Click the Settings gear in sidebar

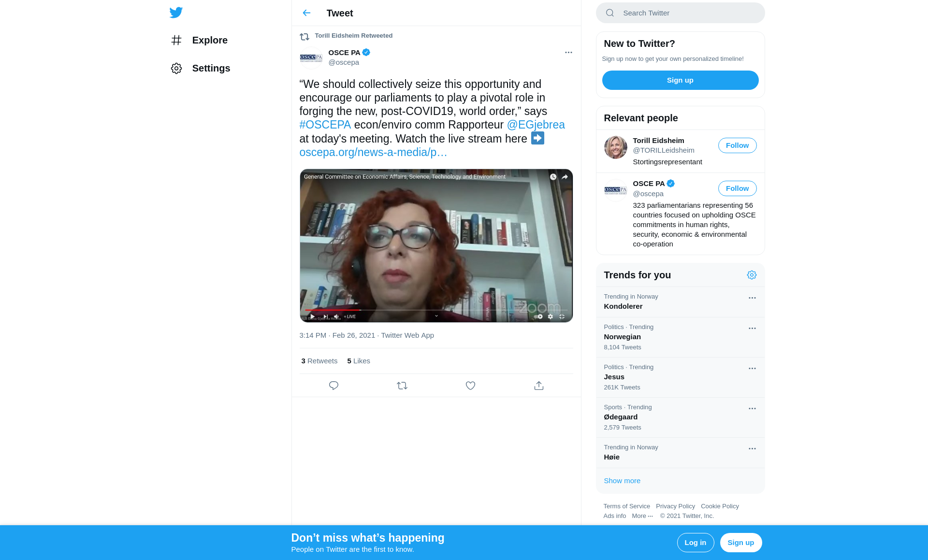(x=200, y=68)
